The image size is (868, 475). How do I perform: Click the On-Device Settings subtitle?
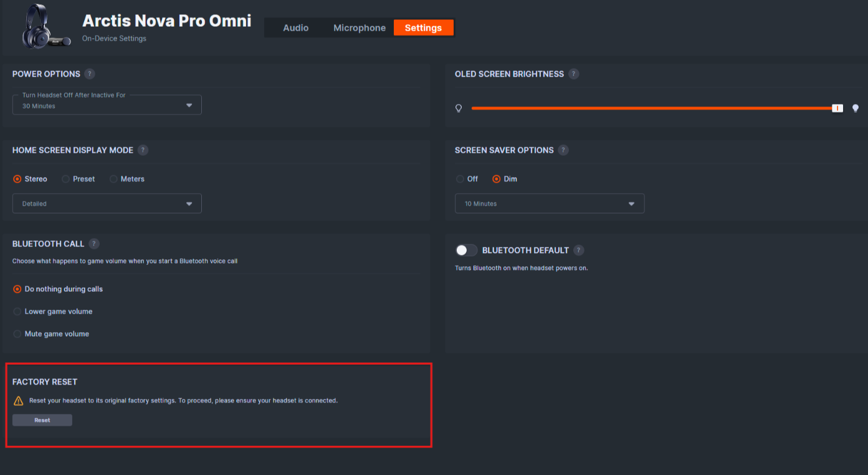tap(114, 39)
